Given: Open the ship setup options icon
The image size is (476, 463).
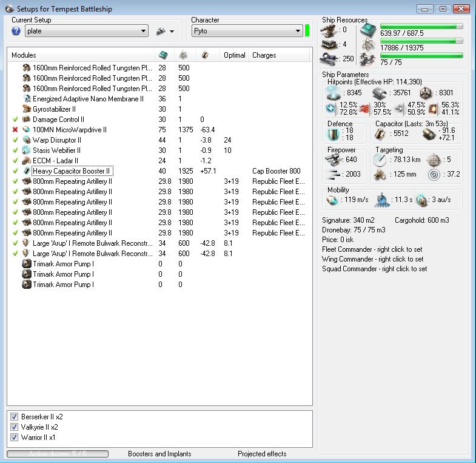Looking at the screenshot, I should (x=161, y=31).
